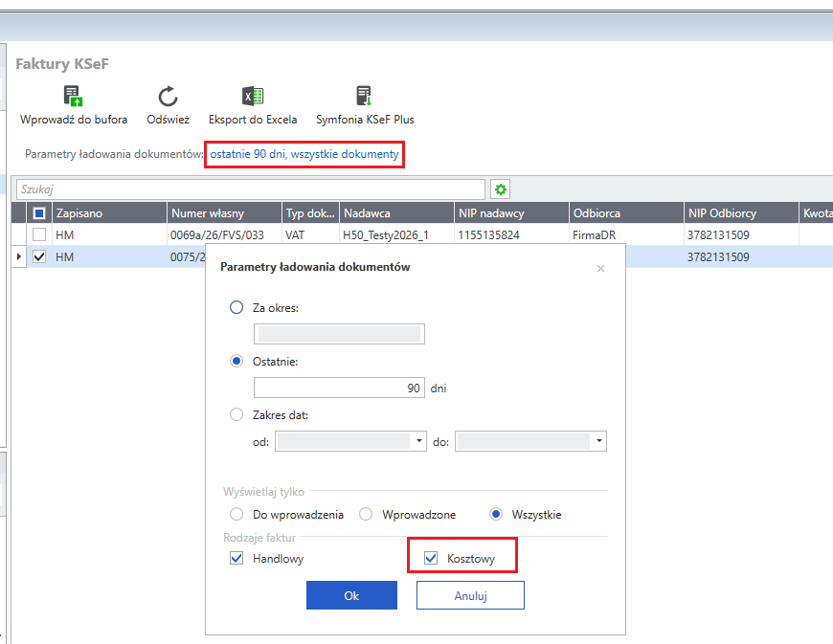The image size is (833, 644).
Task: Open the ostatnie 90 dni parameters link
Action: (304, 154)
